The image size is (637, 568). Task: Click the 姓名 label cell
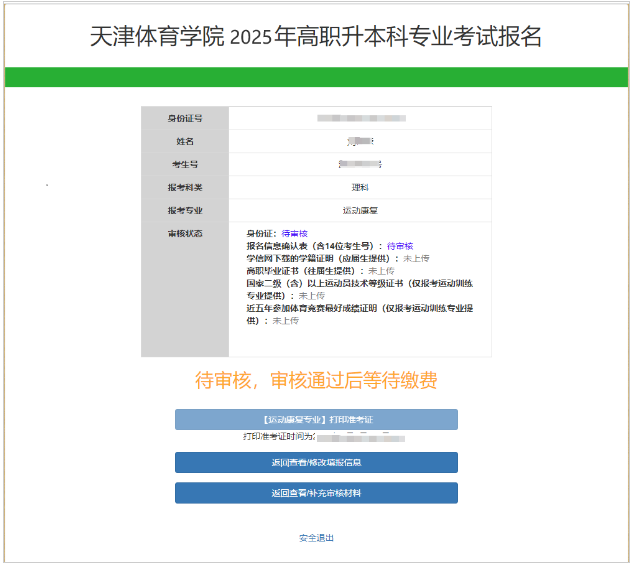(186, 142)
